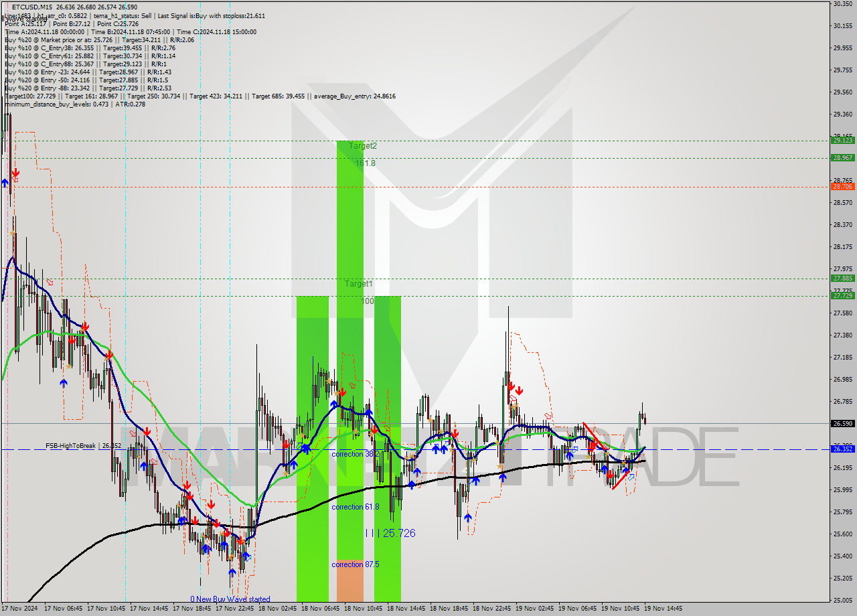Viewport: 857px width, 616px height.
Task: Click the 'correction 87.5' label
Action: 355,564
